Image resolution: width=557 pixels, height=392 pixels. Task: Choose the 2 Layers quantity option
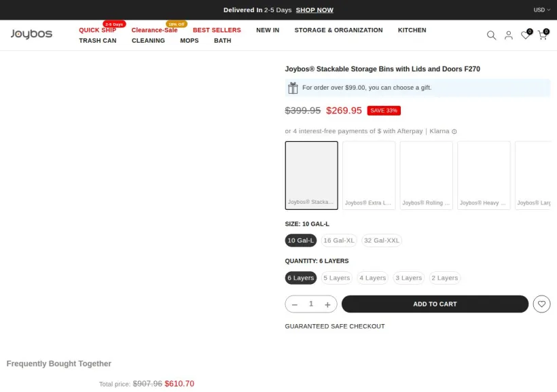pyautogui.click(x=444, y=278)
